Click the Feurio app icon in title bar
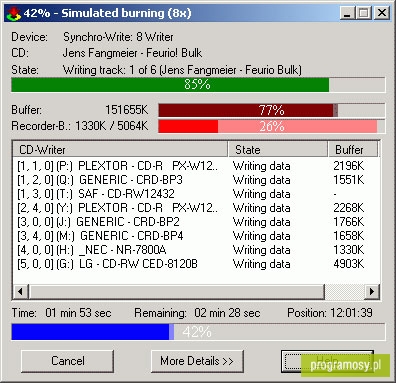The image size is (396, 383). (14, 13)
